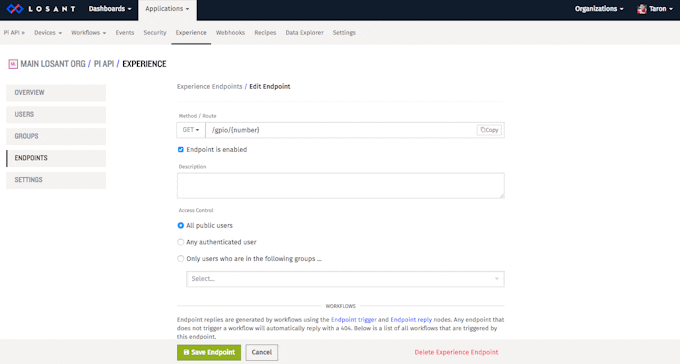
Task: Open the Dashboards menu
Action: pyautogui.click(x=110, y=9)
